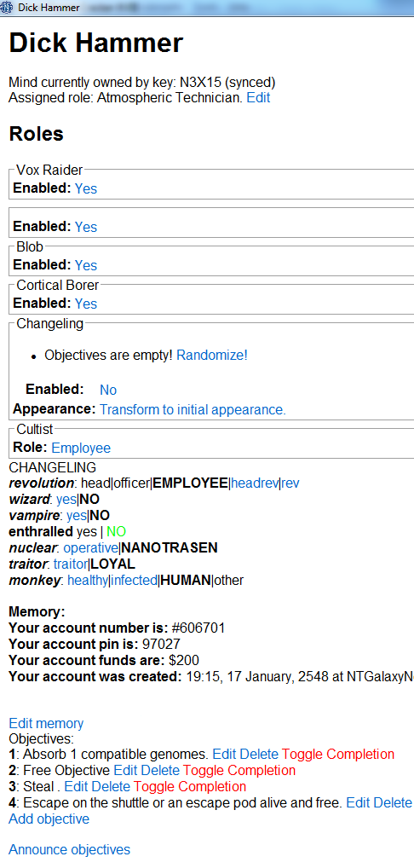414x868 pixels.
Task: Click the window icon beside Dick Hammer title
Action: click(x=7, y=8)
